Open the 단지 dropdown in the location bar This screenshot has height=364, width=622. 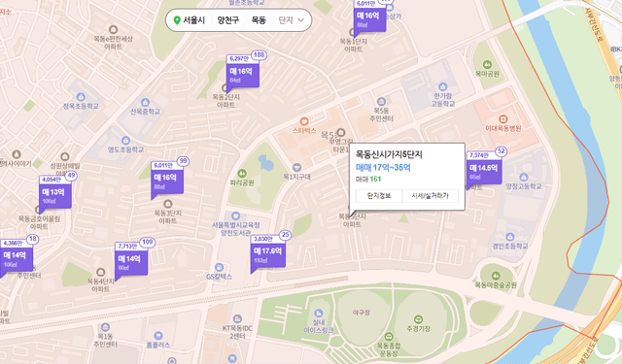pos(292,20)
